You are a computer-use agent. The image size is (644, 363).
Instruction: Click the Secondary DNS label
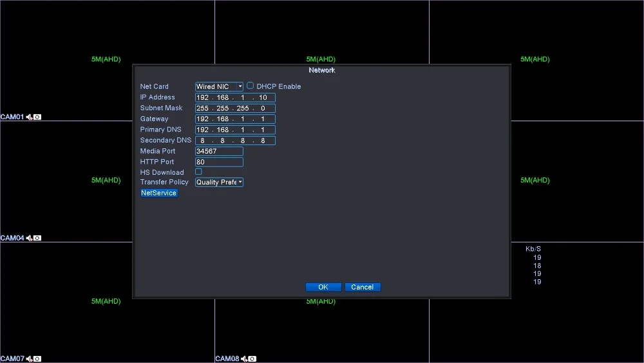(x=166, y=140)
